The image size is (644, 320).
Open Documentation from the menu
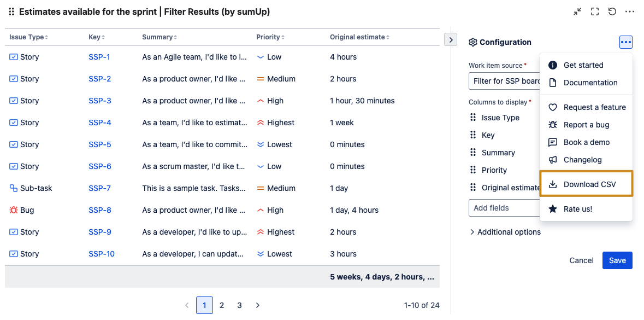590,83
